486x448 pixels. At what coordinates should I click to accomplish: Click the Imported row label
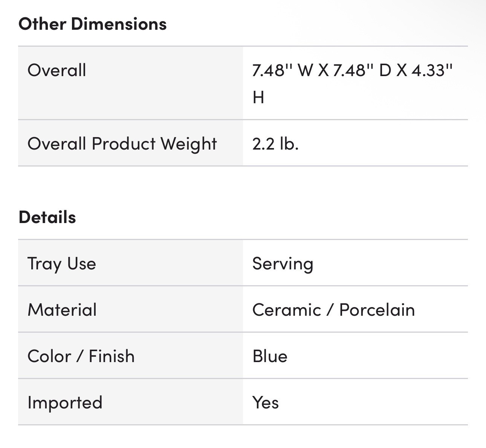[65, 402]
